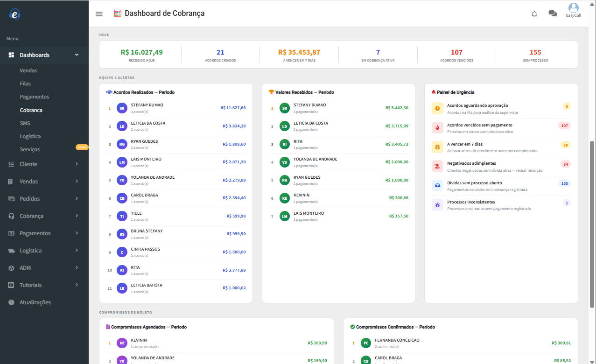Open the SMS dashboard submenu item
The image size is (596, 364).
[25, 123]
